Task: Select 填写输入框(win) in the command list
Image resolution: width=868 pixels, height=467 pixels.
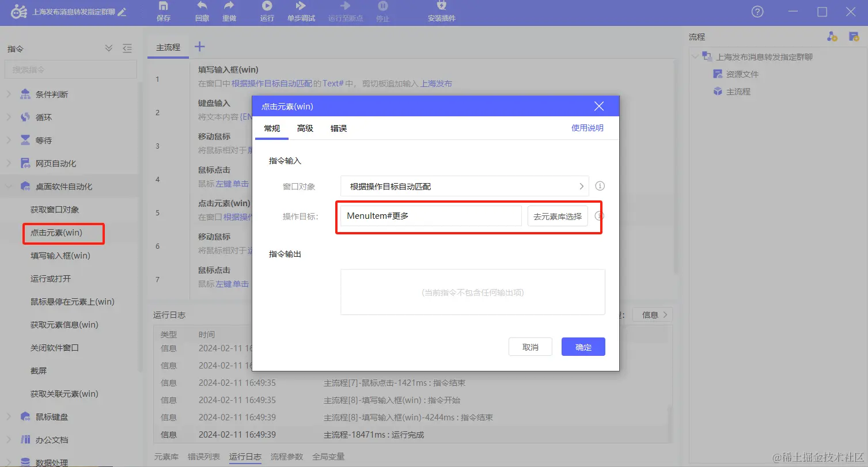Action: coord(60,256)
